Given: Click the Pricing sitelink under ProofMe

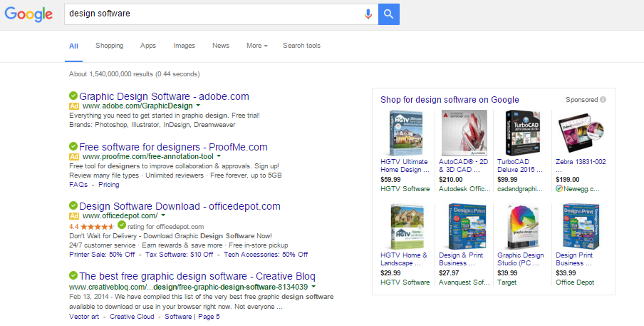Looking at the screenshot, I should [x=108, y=185].
